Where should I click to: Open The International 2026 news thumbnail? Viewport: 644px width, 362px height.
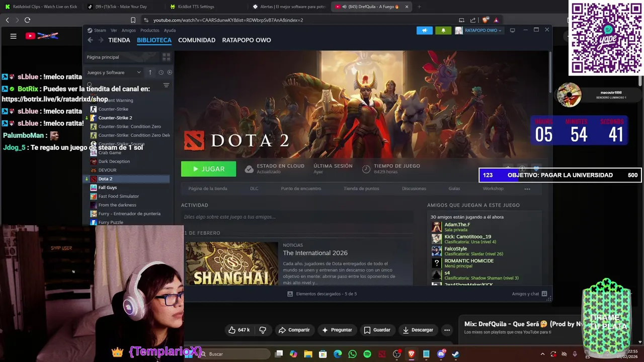tap(231, 263)
